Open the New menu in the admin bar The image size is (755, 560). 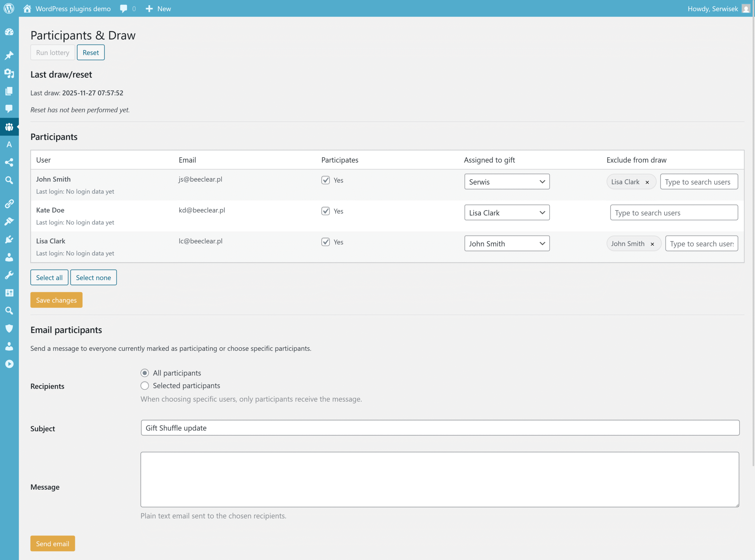tap(158, 9)
